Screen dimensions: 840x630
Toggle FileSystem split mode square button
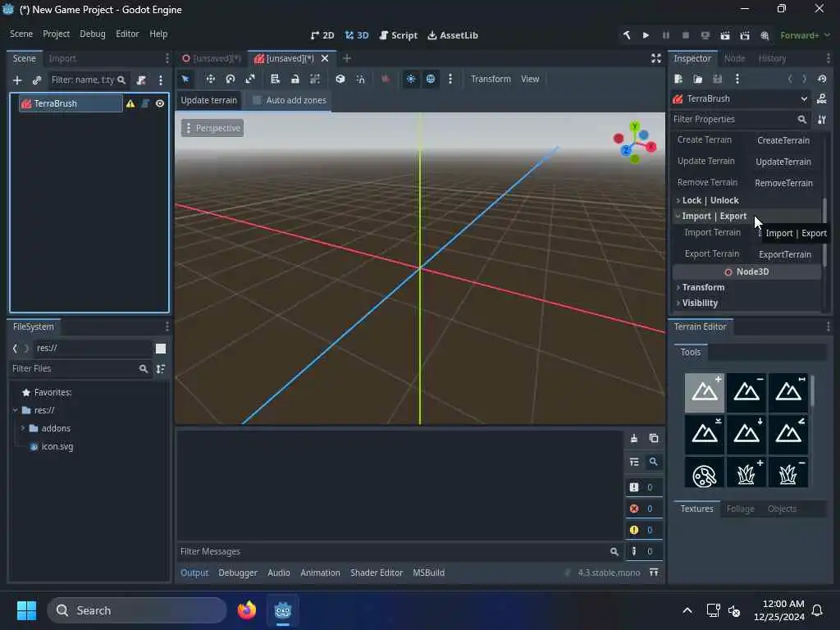161,348
